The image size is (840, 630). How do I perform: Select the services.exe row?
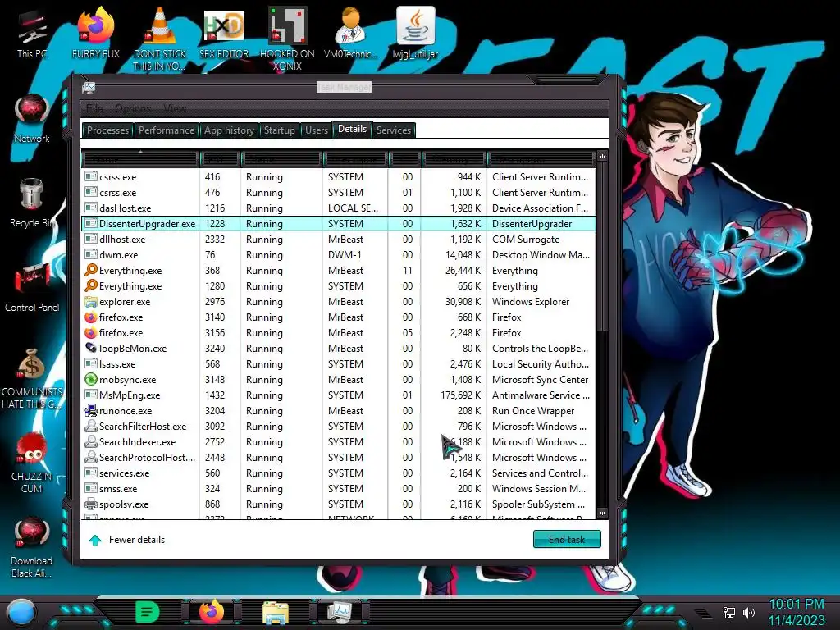[x=339, y=473]
